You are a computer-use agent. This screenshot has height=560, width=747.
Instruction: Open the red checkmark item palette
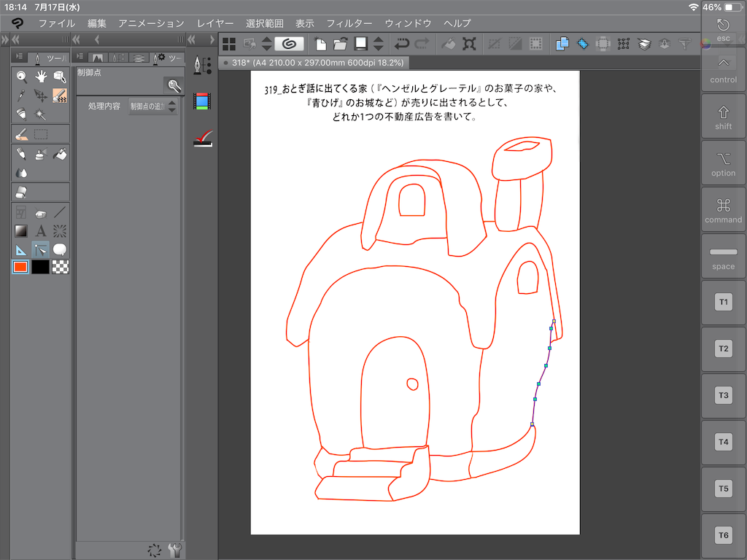pos(203,139)
